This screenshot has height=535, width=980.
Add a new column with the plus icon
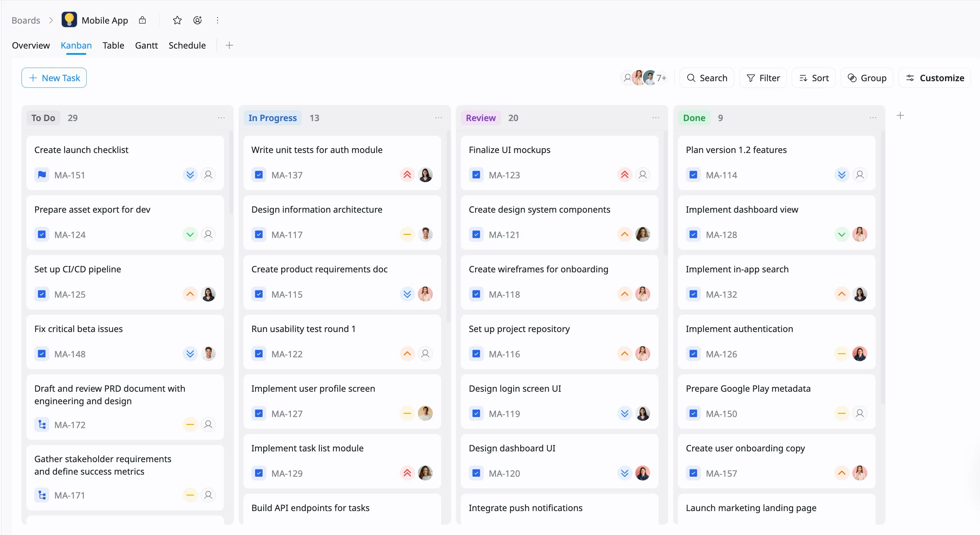(x=900, y=115)
